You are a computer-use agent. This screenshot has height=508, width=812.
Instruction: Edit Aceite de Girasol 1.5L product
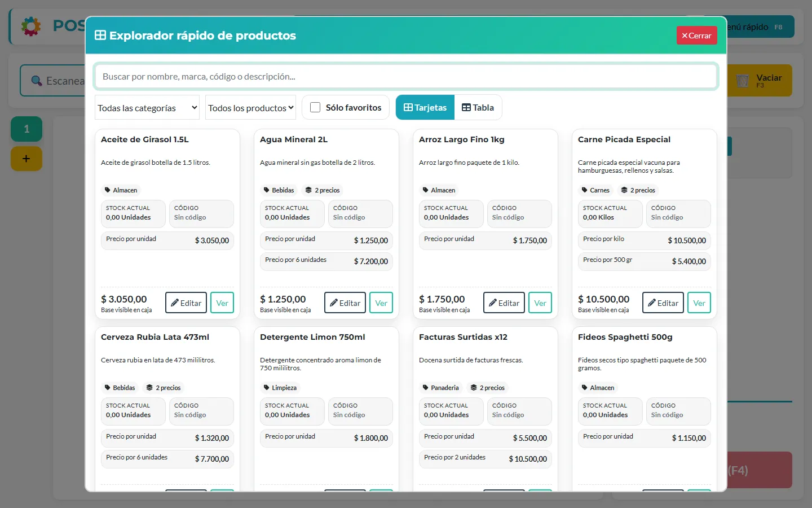(186, 303)
